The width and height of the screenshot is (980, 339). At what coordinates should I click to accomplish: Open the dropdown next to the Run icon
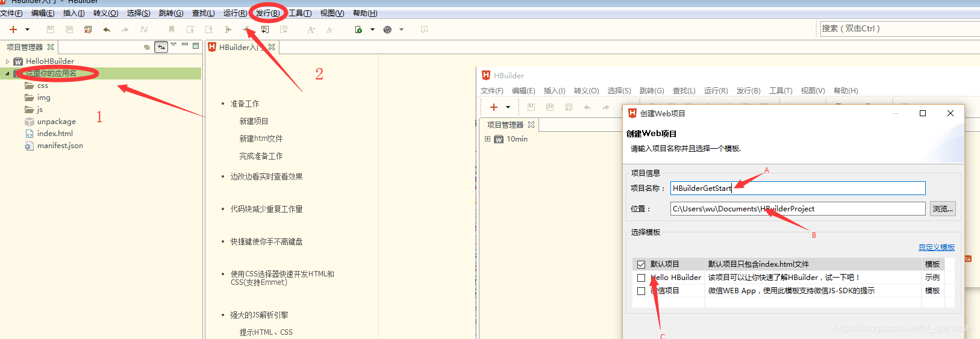[372, 30]
